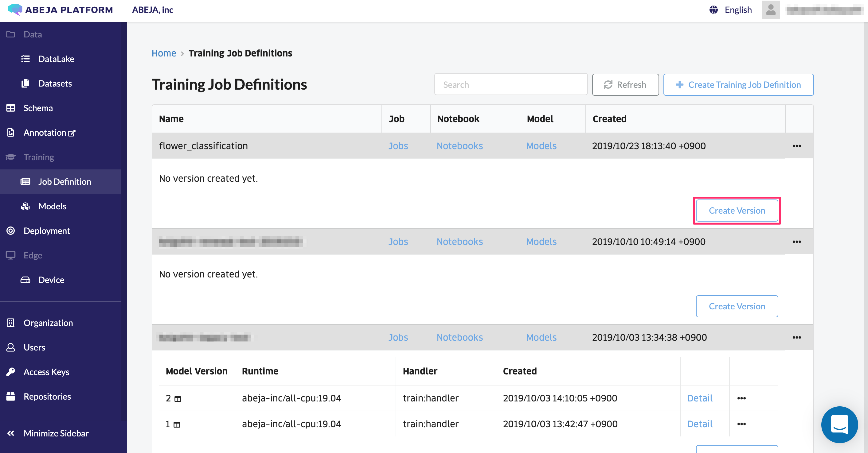Click the ABEJA Platform logo icon
The height and width of the screenshot is (453, 868).
pyautogui.click(x=15, y=10)
